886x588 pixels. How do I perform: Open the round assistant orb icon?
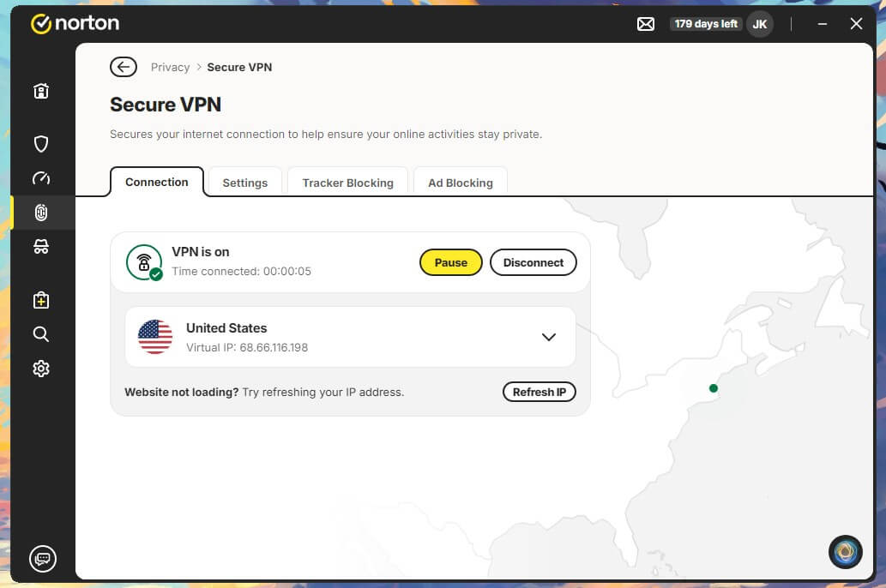[x=846, y=552]
